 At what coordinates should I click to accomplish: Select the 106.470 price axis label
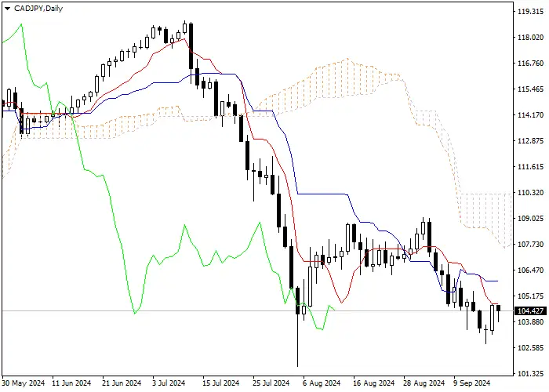point(530,270)
